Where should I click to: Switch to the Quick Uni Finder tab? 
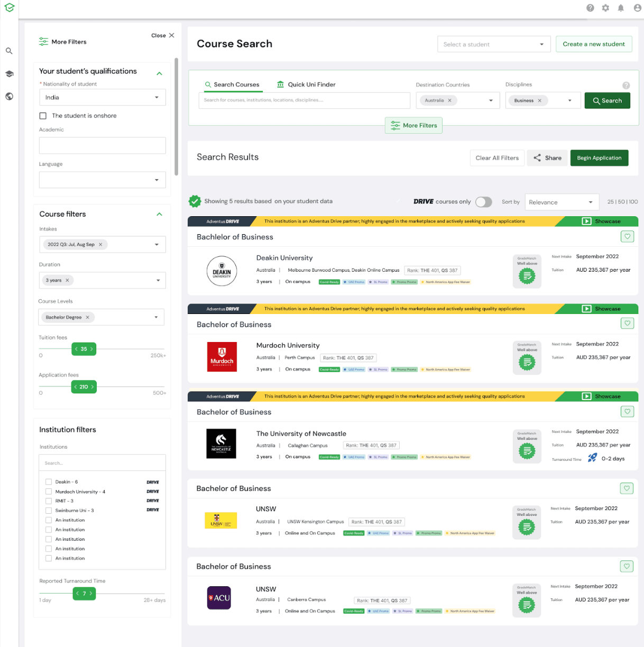[x=306, y=85]
